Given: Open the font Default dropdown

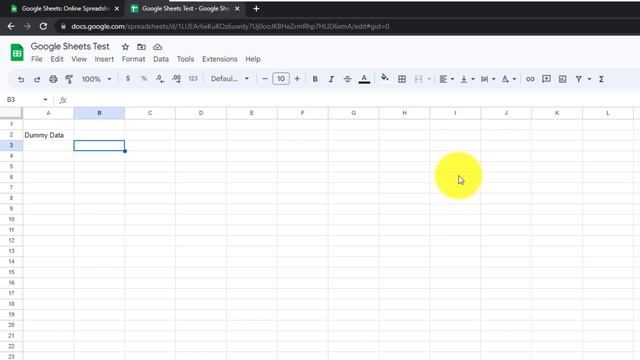Looking at the screenshot, I should pos(229,79).
